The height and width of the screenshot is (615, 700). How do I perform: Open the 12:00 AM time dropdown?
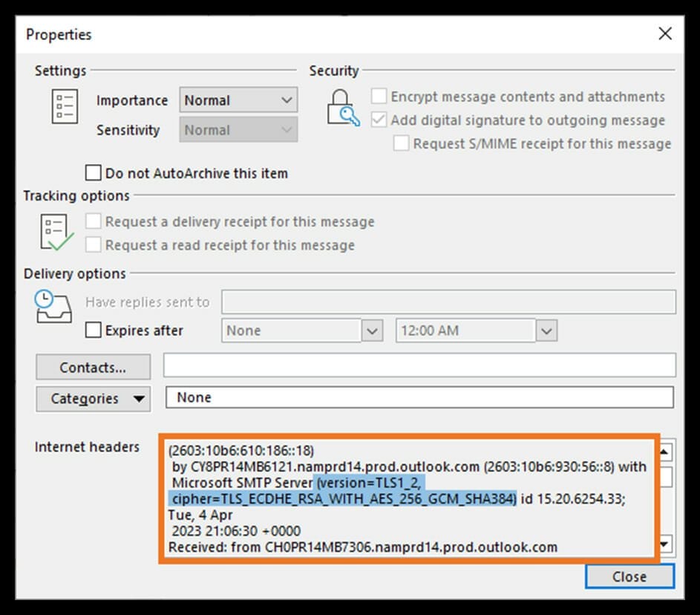pos(546,331)
